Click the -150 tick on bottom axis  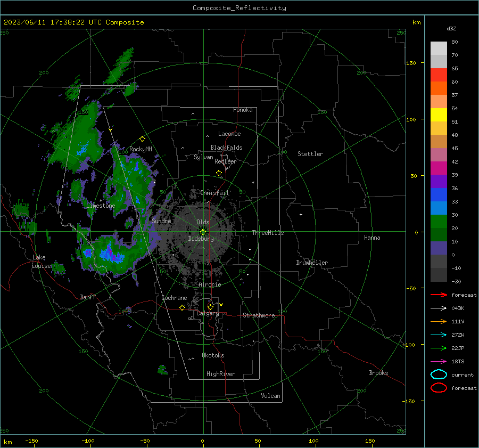31,441
